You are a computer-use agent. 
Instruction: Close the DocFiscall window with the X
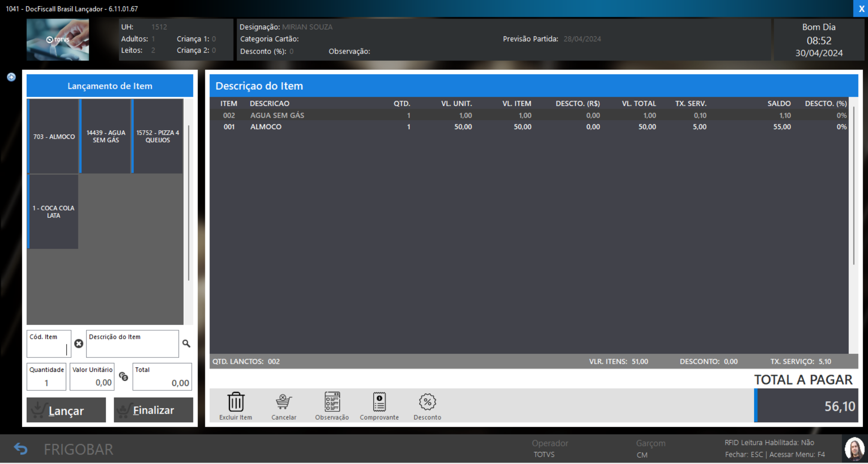(x=861, y=9)
